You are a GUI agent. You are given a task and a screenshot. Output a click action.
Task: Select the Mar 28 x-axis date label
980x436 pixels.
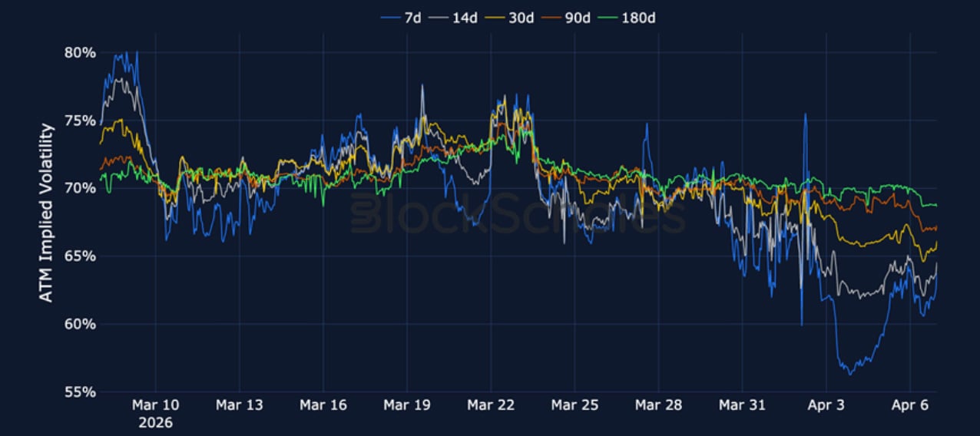click(x=658, y=405)
